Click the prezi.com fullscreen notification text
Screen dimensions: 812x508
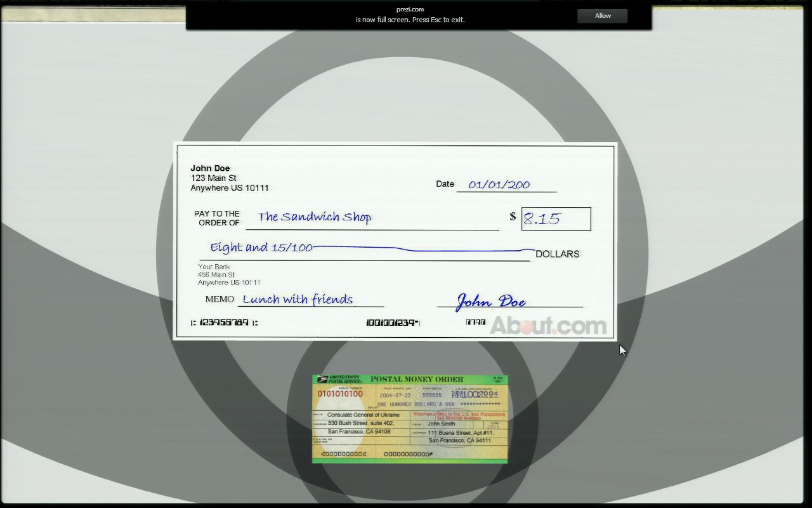[410, 15]
